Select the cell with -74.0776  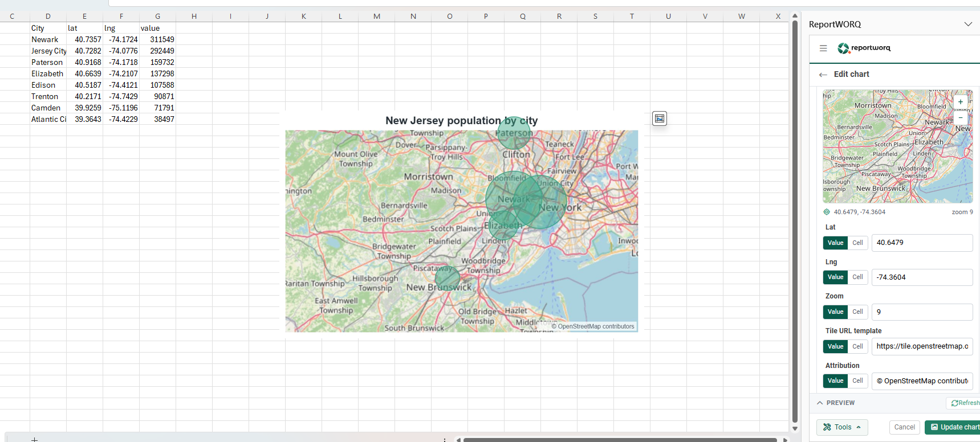(121, 51)
